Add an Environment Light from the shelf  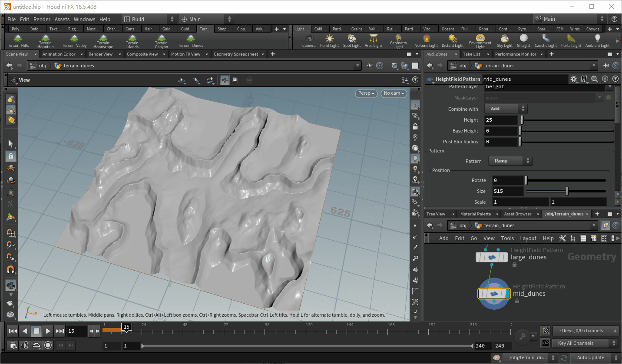coord(480,41)
